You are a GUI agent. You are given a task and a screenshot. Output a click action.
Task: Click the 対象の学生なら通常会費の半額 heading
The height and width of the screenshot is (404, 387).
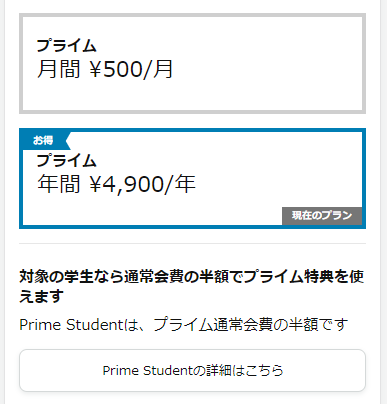click(192, 286)
